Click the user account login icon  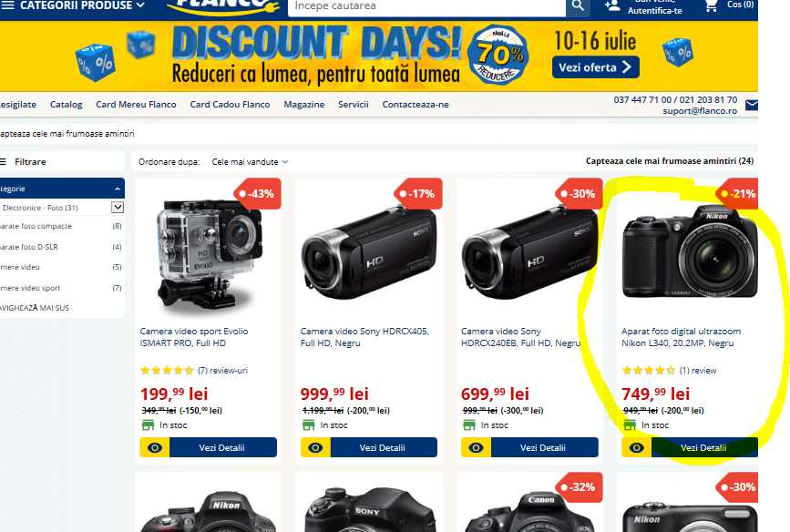pos(612,6)
